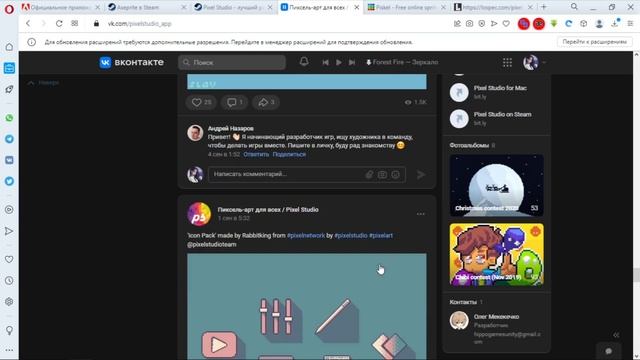Open Easy Setup menu at top right

[x=630, y=24]
